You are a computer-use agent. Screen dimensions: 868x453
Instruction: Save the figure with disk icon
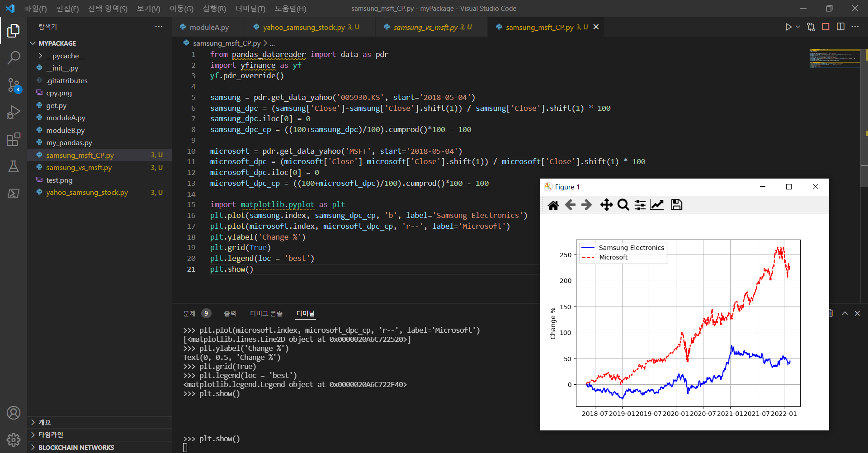[x=677, y=205]
